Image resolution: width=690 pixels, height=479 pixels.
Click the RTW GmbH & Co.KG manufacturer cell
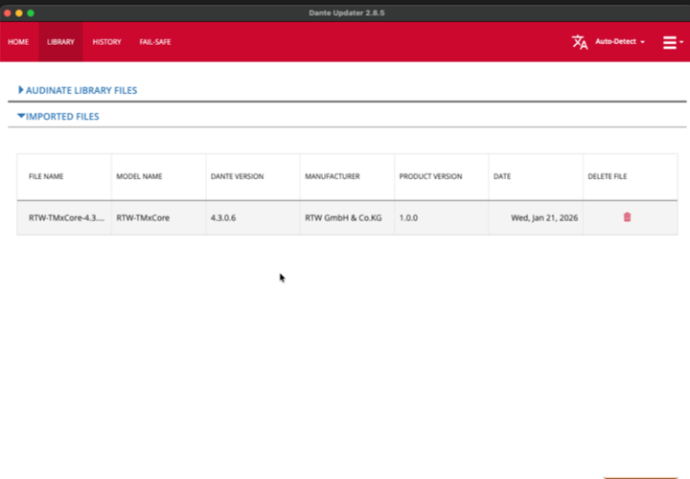pyautogui.click(x=344, y=217)
